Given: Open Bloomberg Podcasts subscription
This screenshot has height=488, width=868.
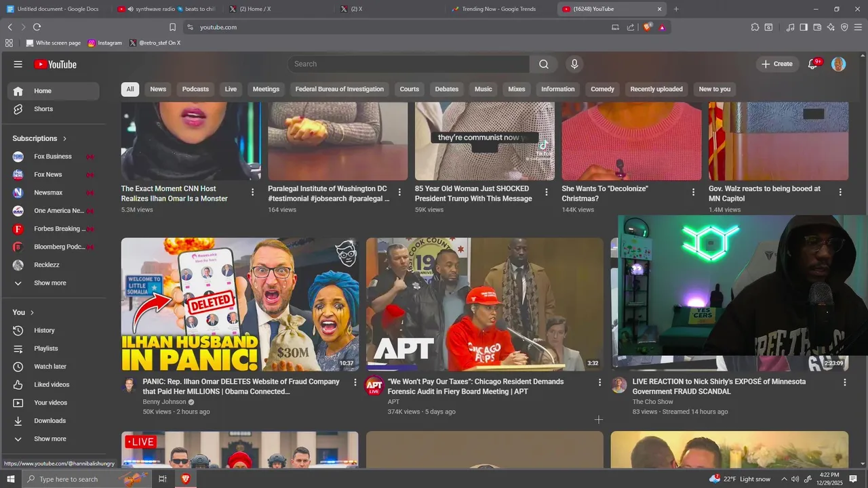Looking at the screenshot, I should coord(53,247).
